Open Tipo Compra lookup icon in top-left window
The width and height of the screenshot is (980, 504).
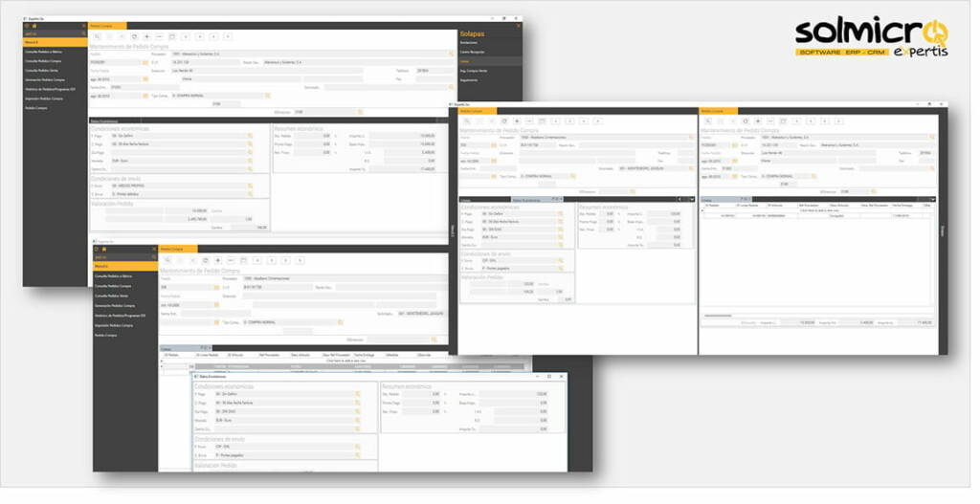click(x=268, y=97)
